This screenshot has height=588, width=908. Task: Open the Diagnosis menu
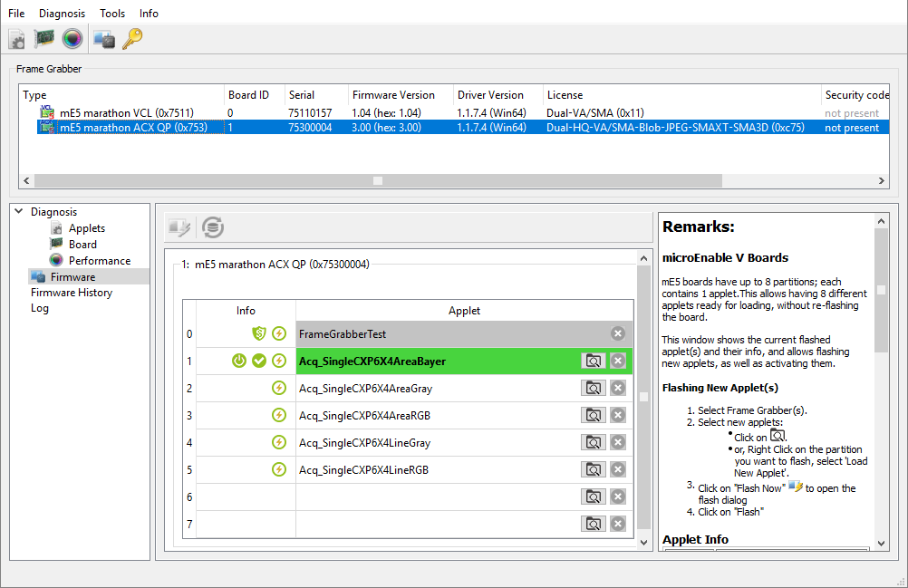point(62,14)
